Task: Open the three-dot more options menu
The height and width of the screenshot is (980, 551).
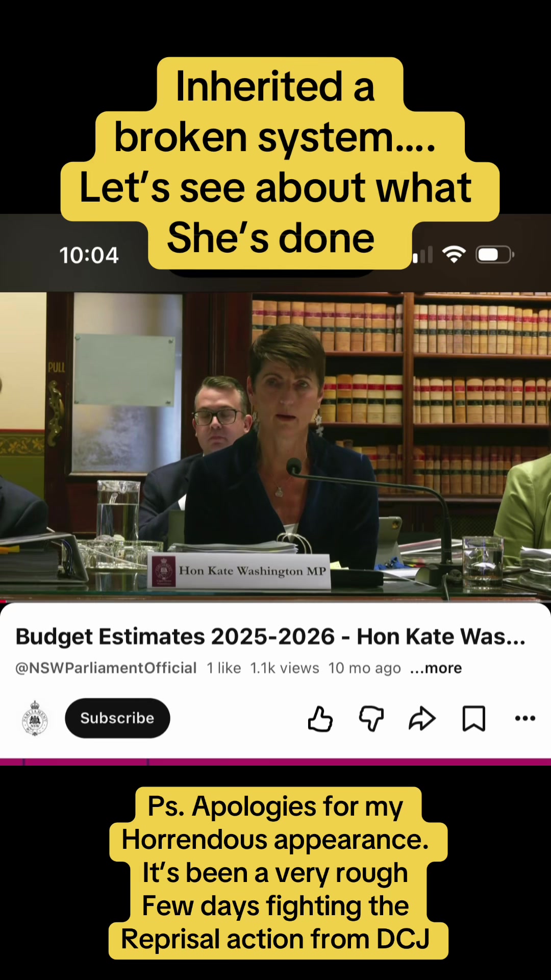Action: pos(525,718)
